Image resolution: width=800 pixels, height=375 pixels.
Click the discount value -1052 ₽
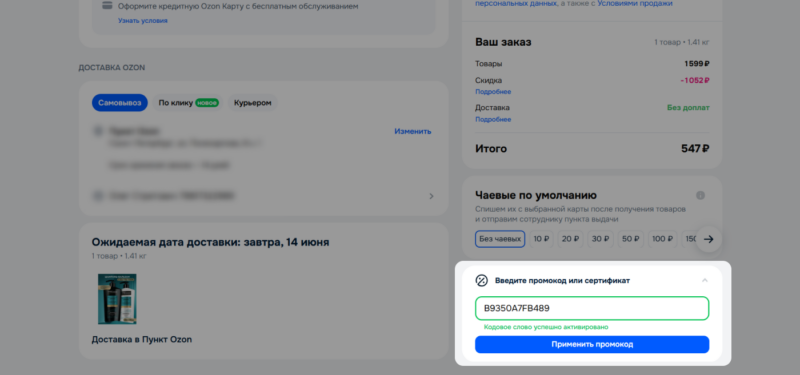coord(694,80)
